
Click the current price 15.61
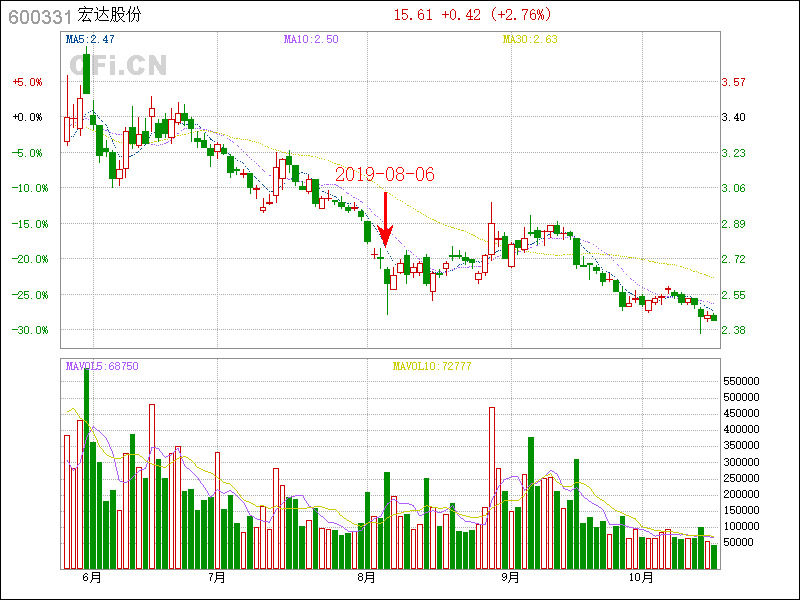point(413,15)
